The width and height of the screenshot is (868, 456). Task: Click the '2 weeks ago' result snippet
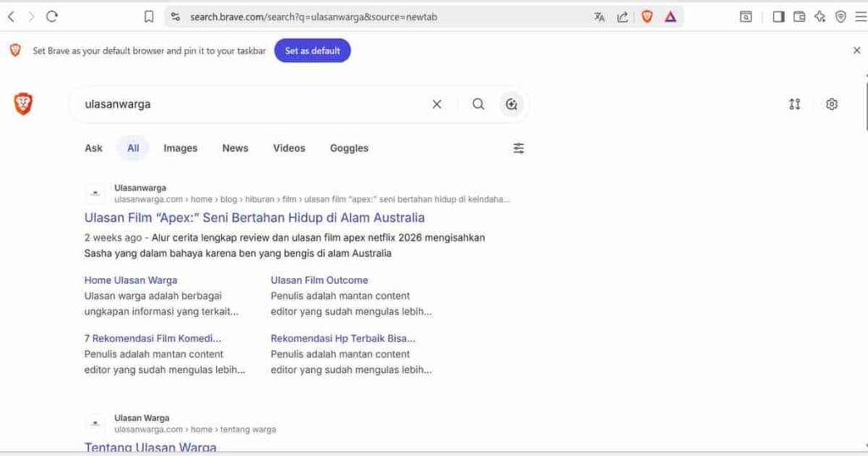coord(285,245)
